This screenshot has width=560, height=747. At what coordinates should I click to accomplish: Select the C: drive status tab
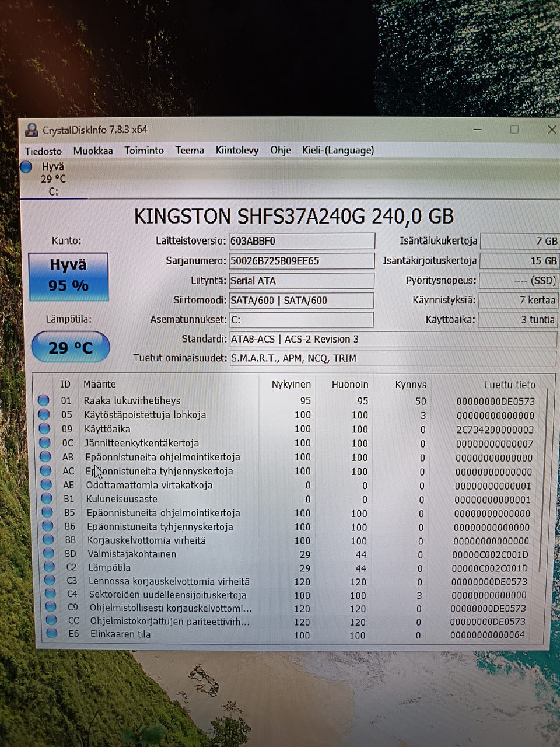coord(53,179)
